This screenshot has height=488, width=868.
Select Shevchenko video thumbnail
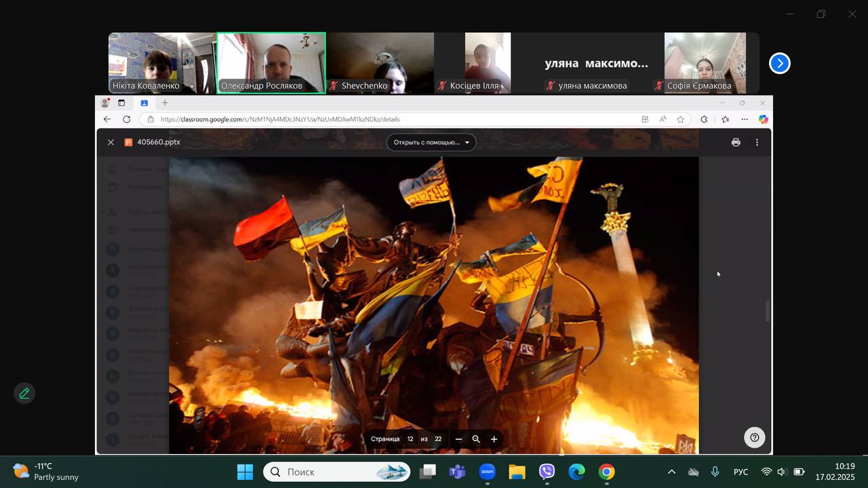pyautogui.click(x=380, y=63)
